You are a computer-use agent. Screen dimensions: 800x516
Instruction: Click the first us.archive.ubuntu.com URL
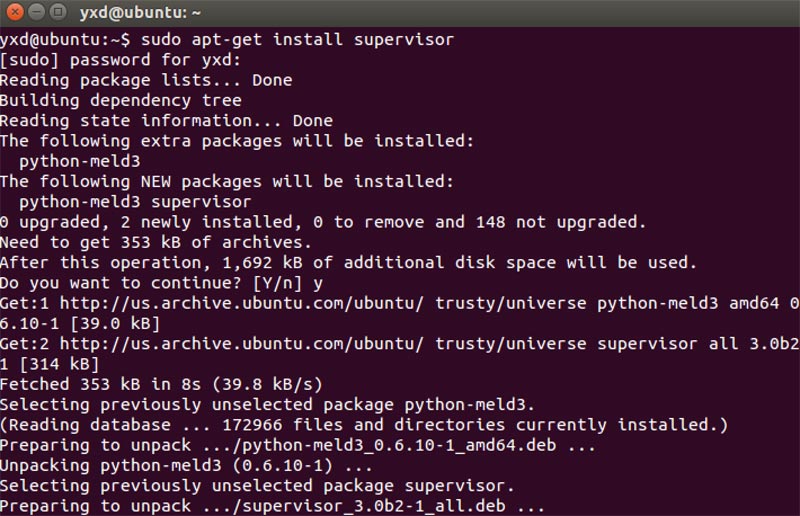coord(242,303)
